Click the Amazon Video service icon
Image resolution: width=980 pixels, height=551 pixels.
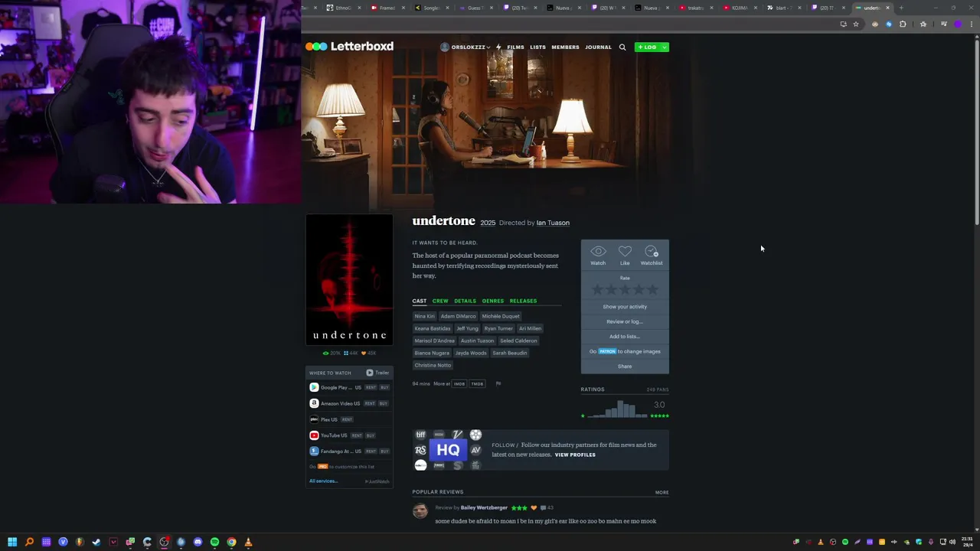tap(314, 403)
